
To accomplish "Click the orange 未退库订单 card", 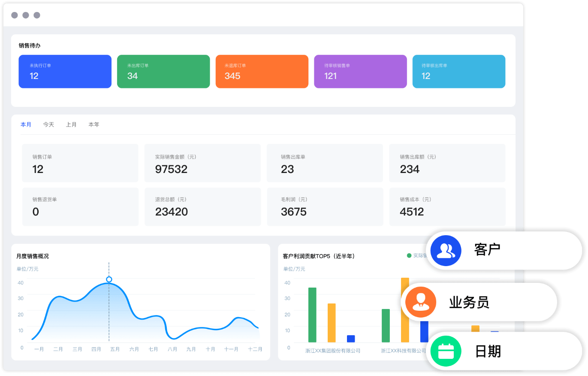I will pyautogui.click(x=262, y=72).
